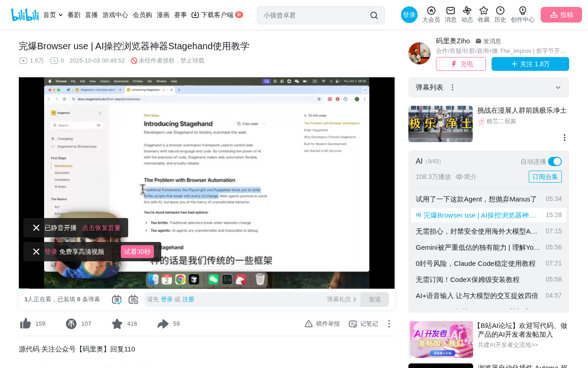Open 挑战在漫展人群前跳极乐净土 thumbnail

coord(441,124)
